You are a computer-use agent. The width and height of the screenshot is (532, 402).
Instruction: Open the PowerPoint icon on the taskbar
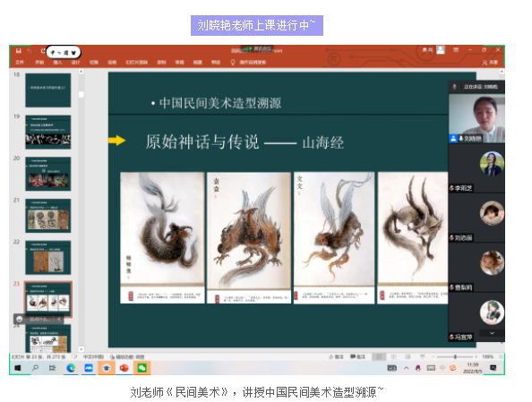click(x=124, y=368)
